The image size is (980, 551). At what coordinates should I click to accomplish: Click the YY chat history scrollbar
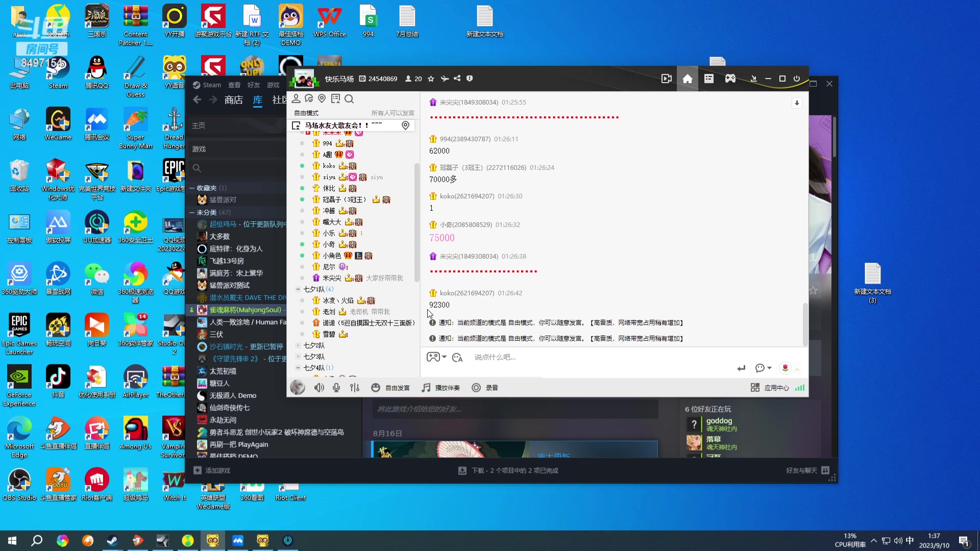805,324
